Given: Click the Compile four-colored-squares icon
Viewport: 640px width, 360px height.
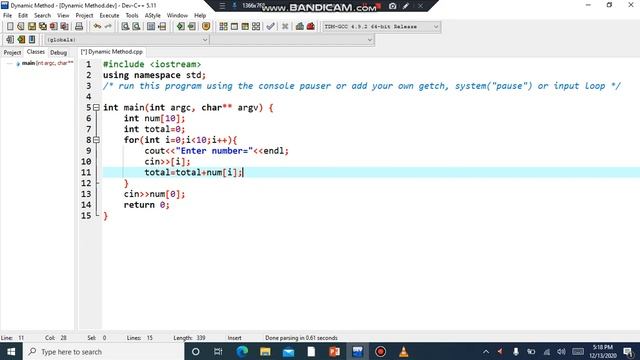Looking at the screenshot, I should pos(223,27).
